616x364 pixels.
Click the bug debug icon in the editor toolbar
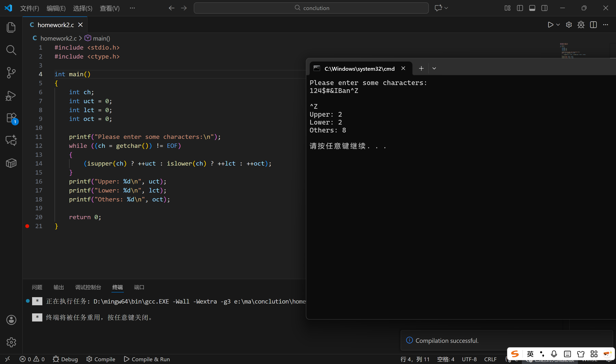[x=581, y=25]
